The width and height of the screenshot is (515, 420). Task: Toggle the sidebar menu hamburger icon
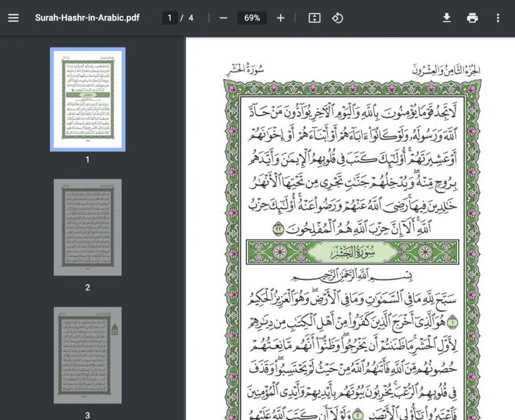(x=14, y=18)
